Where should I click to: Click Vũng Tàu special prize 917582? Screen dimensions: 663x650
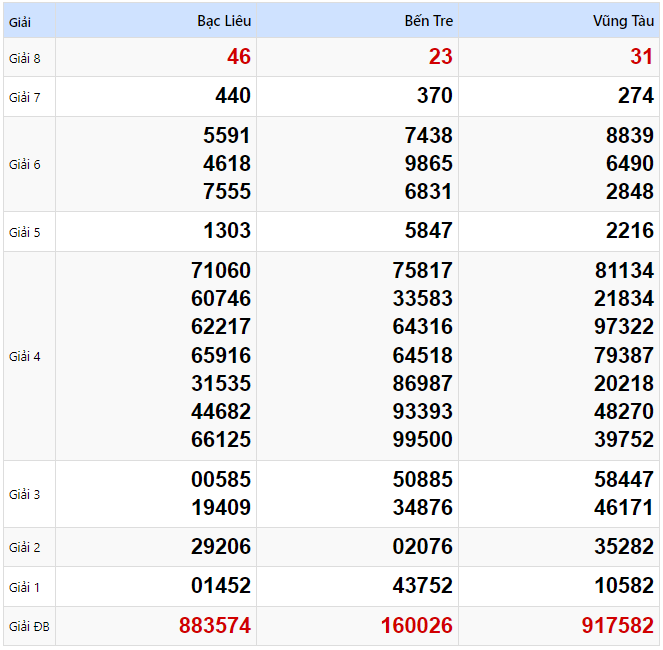click(618, 626)
